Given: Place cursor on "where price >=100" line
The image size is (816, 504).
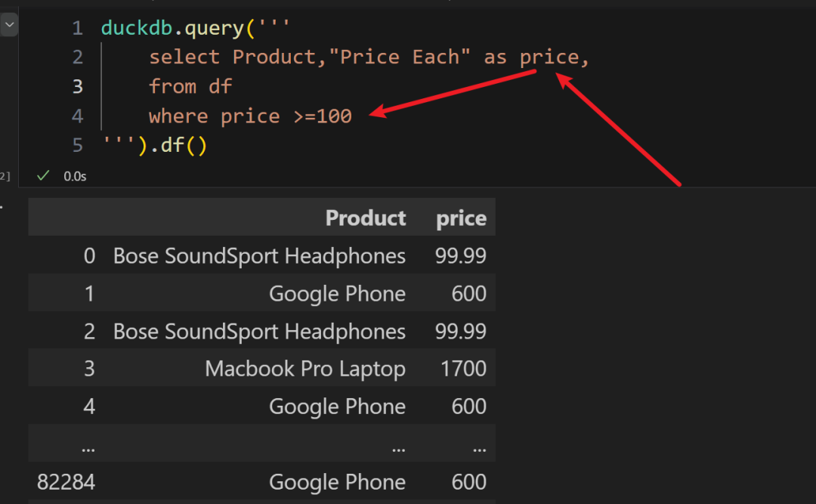Looking at the screenshot, I should 250,116.
